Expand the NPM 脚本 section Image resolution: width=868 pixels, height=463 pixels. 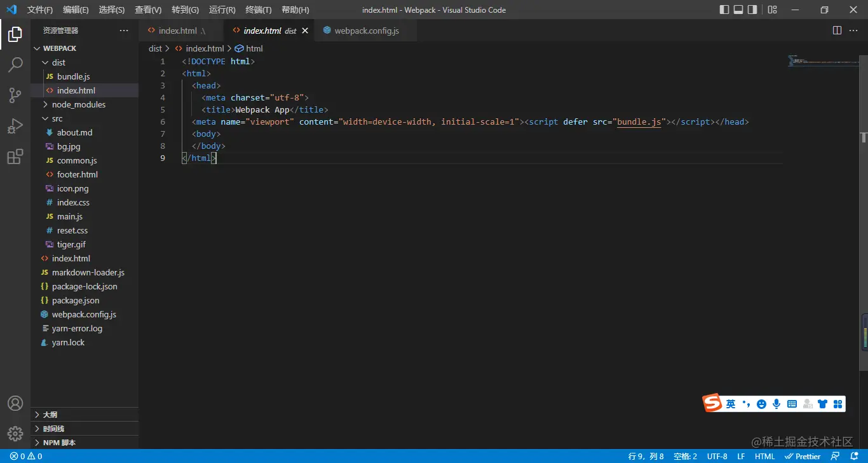[85, 443]
